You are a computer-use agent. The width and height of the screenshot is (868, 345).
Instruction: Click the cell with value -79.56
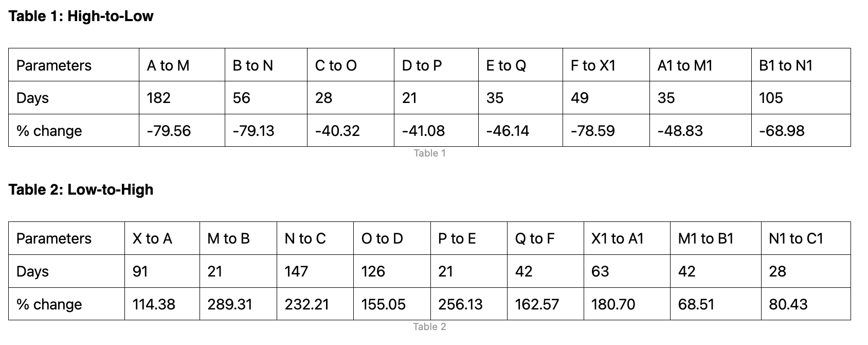[x=182, y=130]
